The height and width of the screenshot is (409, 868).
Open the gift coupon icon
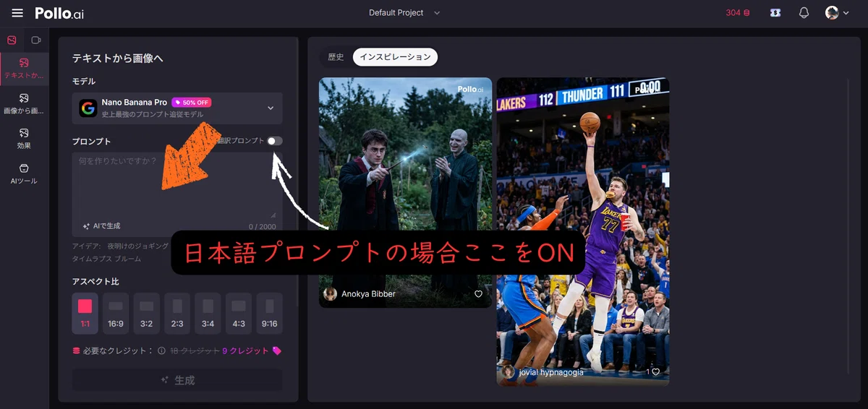coord(775,13)
